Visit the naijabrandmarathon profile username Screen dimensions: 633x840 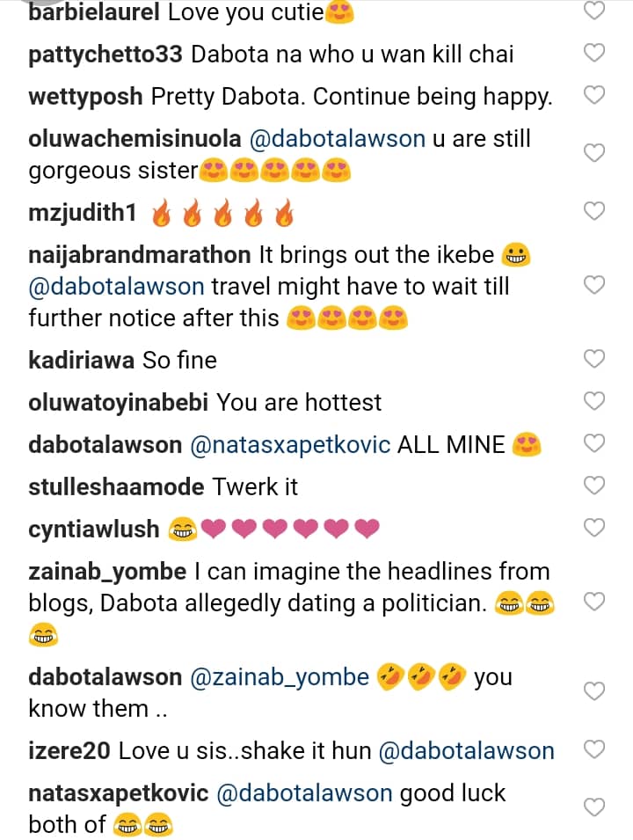click(x=140, y=255)
